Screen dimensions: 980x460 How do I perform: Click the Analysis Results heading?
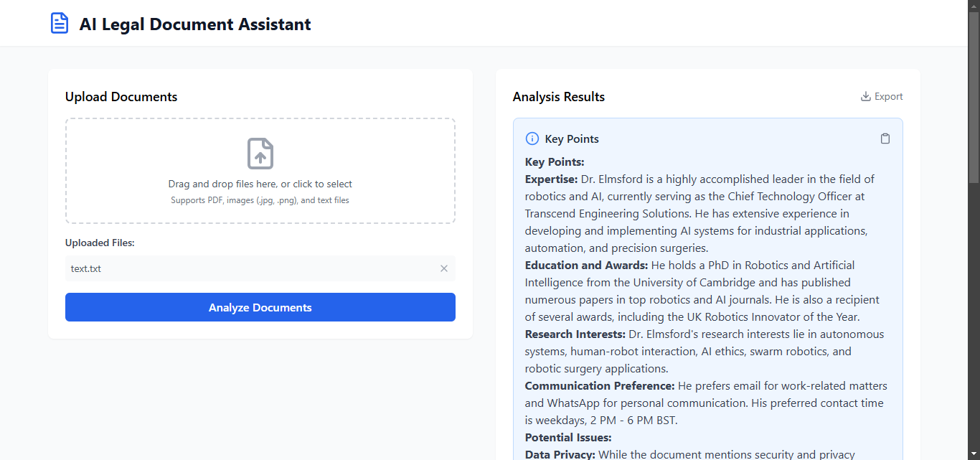(x=558, y=97)
